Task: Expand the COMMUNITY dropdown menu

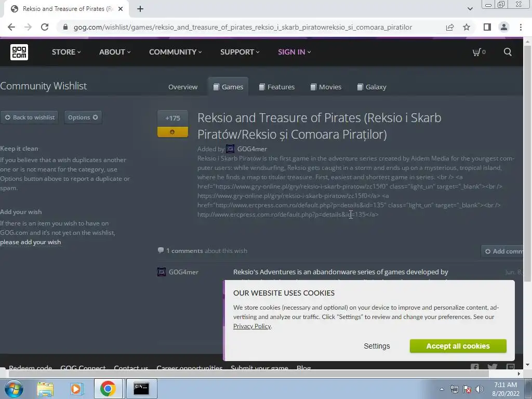Action: tap(176, 52)
